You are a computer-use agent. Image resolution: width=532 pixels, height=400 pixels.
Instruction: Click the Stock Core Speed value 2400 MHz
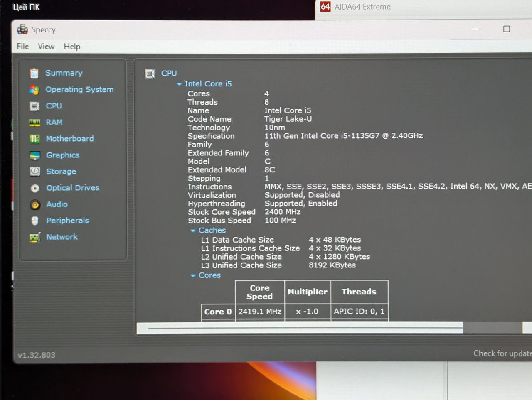click(x=283, y=212)
